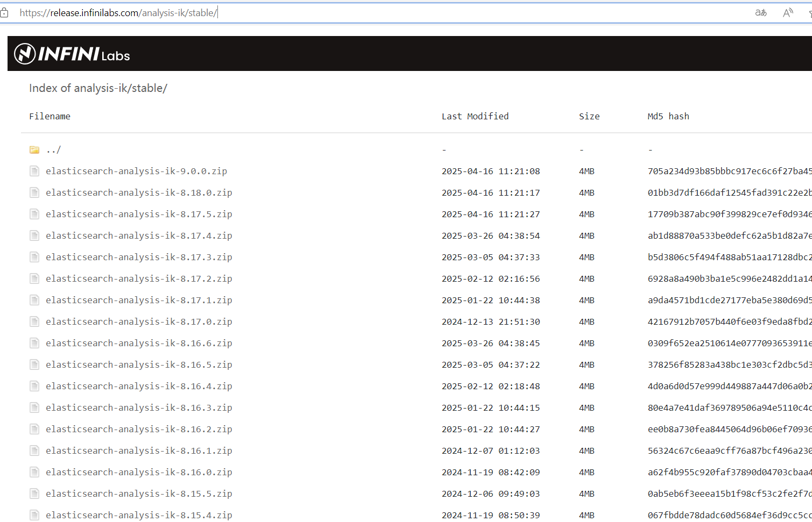Click file icon beside elasticsearch-analysis-ik-8.17.3.zip
The image size is (812, 522).
point(34,257)
